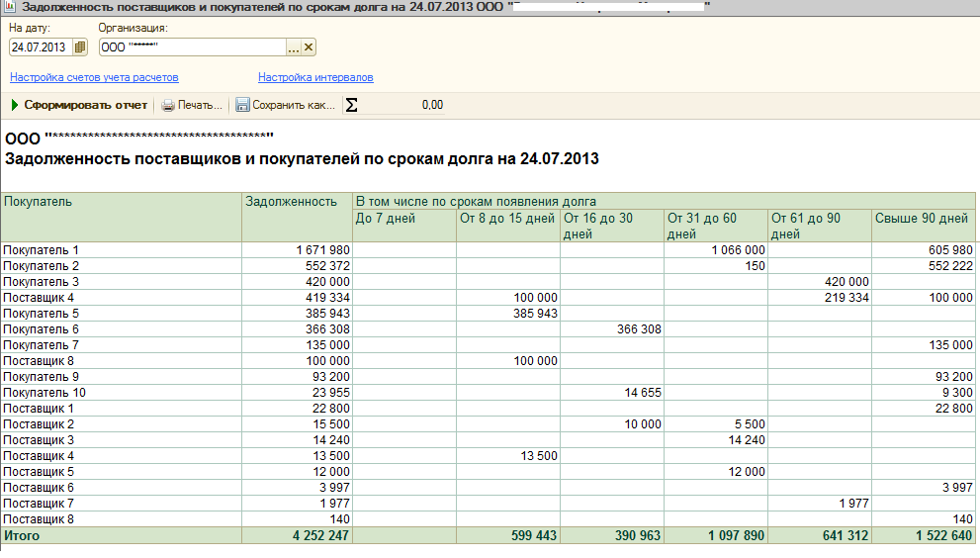Open the calendar picker beside the date field

point(80,46)
